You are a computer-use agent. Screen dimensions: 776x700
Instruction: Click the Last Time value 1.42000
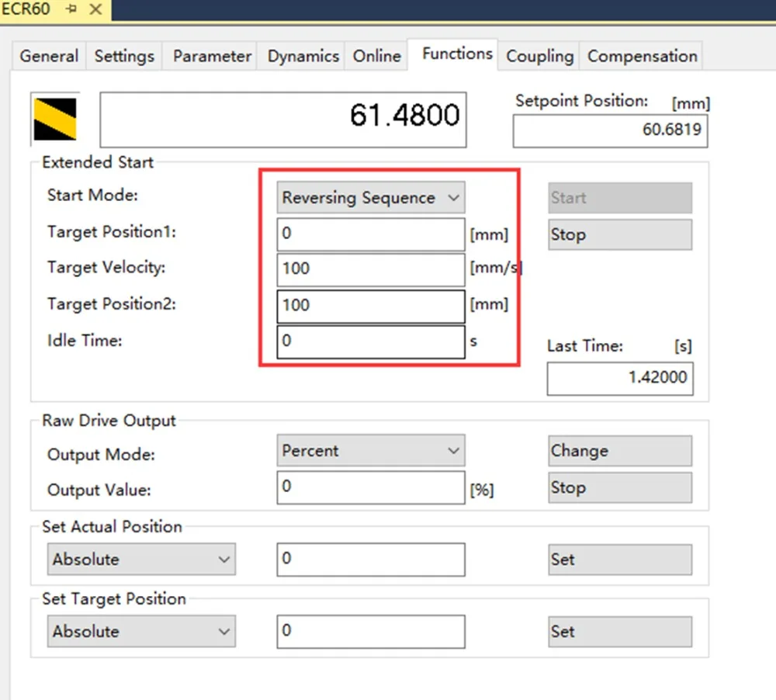click(x=619, y=379)
